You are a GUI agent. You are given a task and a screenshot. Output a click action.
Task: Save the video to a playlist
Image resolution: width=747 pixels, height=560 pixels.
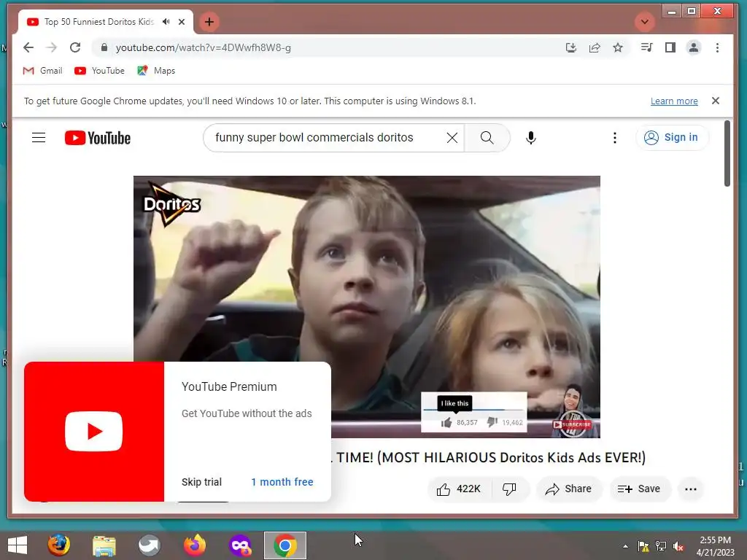tap(639, 489)
